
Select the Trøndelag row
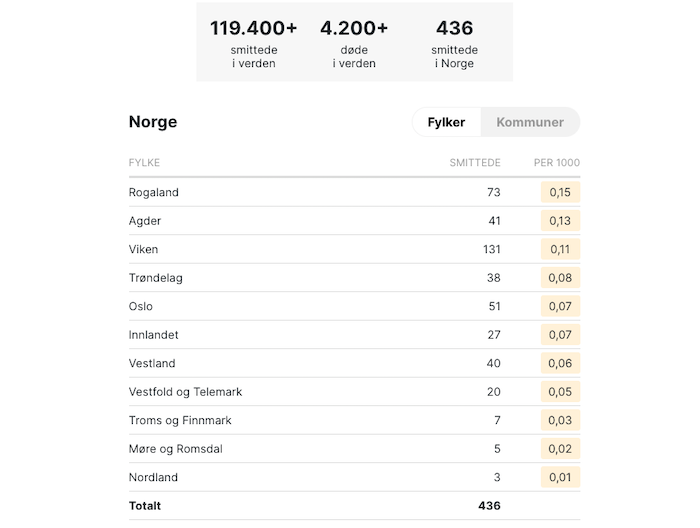click(x=354, y=278)
